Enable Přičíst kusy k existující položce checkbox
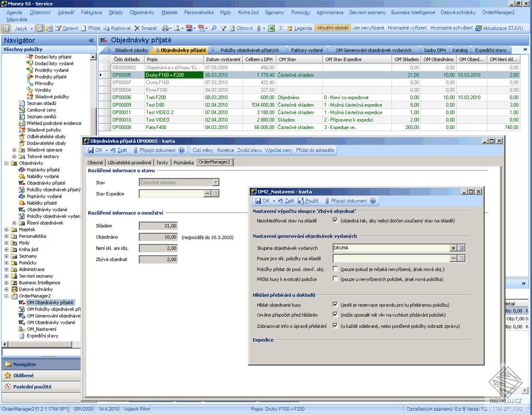This screenshot has height=415, width=532. point(335,279)
